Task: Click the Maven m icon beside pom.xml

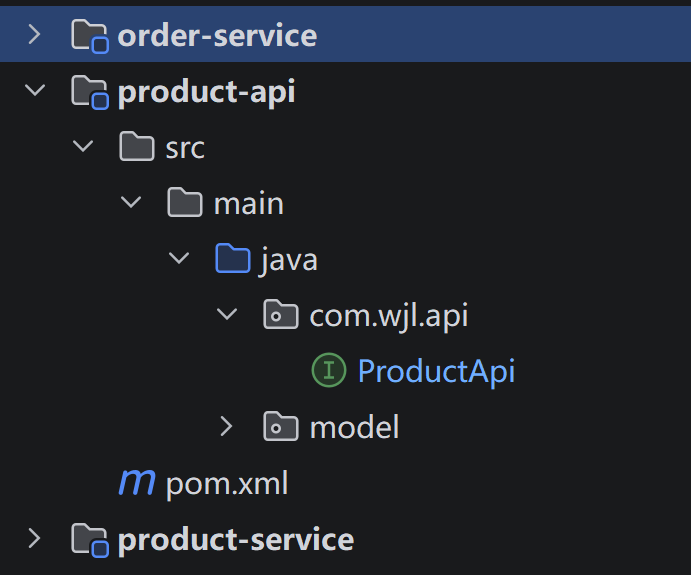Action: (137, 482)
